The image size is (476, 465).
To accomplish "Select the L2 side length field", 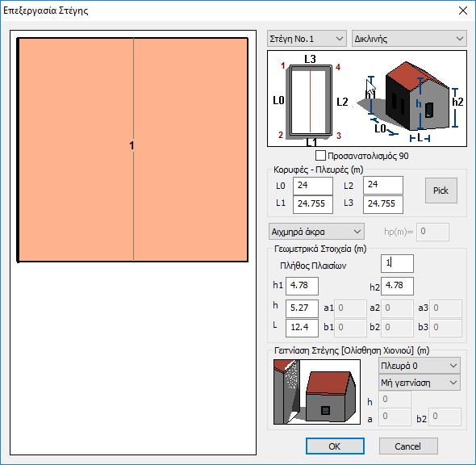I will 382,185.
